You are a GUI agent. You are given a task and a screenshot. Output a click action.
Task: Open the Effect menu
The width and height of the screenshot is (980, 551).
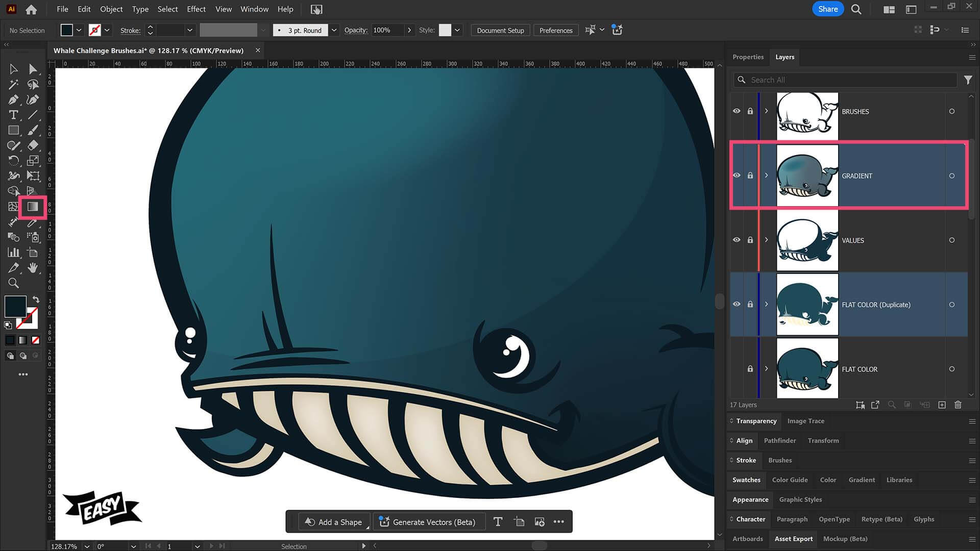click(x=196, y=9)
